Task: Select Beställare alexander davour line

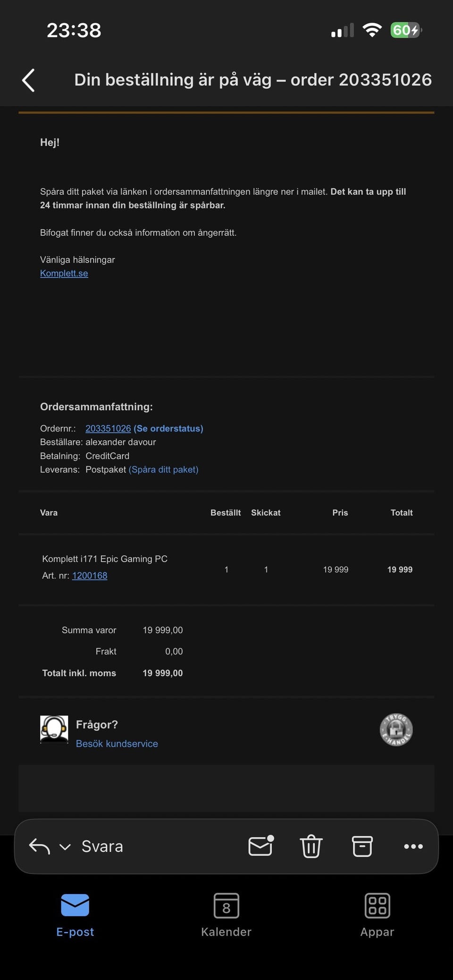Action: [x=98, y=442]
